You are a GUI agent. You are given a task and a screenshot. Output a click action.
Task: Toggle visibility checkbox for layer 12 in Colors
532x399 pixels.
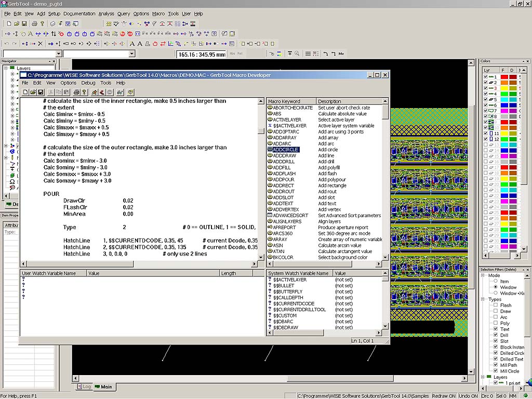pyautogui.click(x=486, y=139)
